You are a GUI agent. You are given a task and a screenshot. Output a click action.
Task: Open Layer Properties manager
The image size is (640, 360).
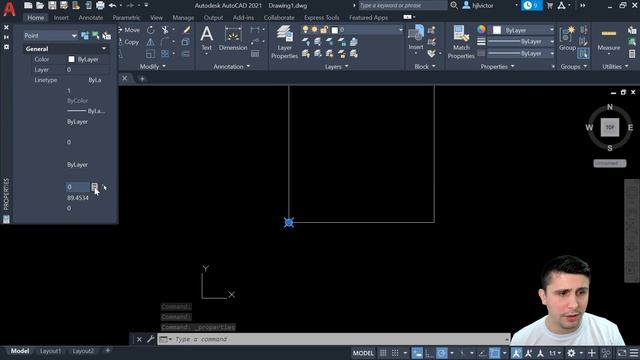[x=284, y=42]
